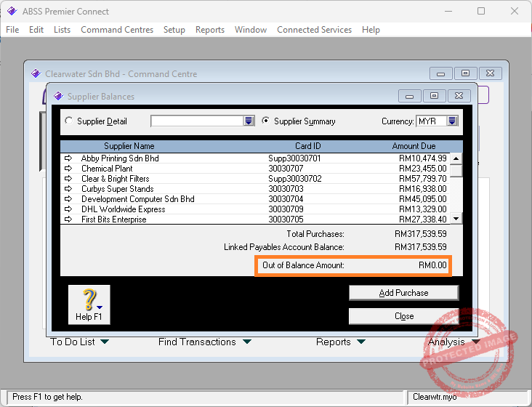Open the Connected Services menu
This screenshot has width=532, height=407.
tap(314, 30)
